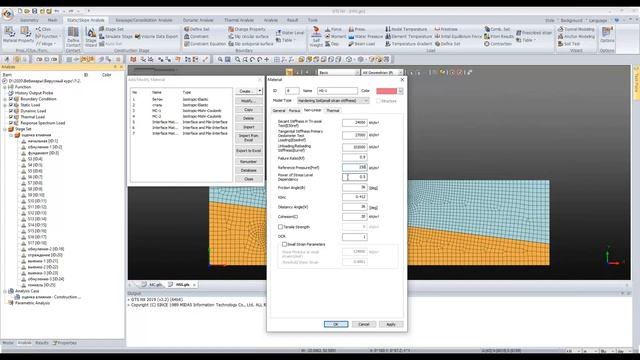Toggle the Structure checkbox in Material dialog
Viewport: 640px width, 360px height.
[378, 101]
